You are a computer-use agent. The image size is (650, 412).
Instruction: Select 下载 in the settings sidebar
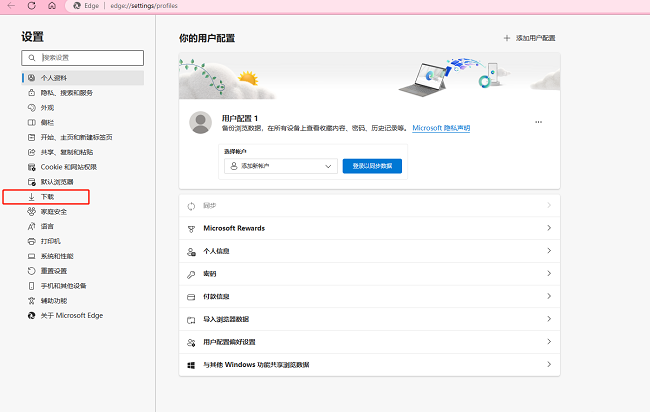tap(48, 197)
